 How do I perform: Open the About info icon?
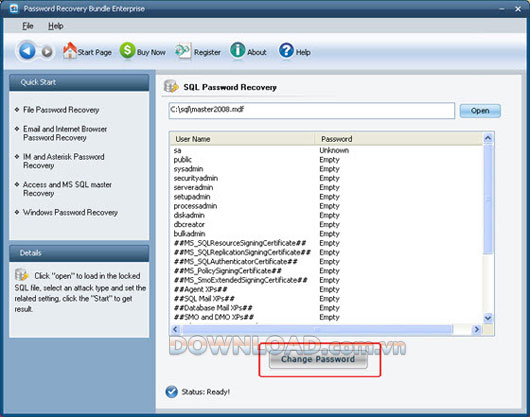coord(238,51)
